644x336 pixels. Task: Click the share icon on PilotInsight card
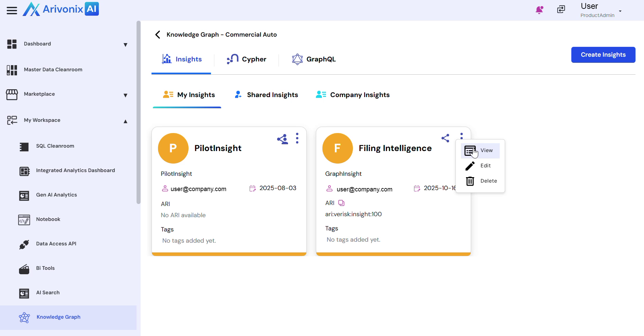(x=282, y=139)
